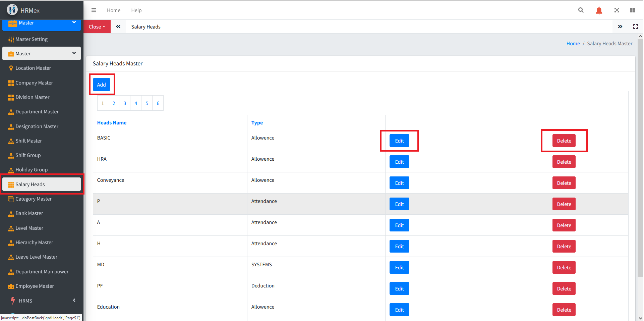This screenshot has width=644, height=321.
Task: Open the grid apps icon
Action: click(x=632, y=10)
